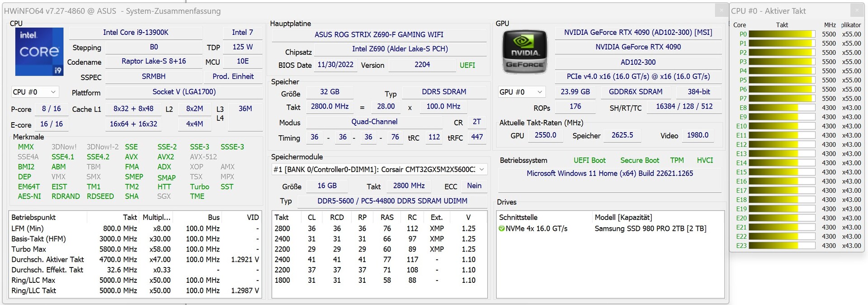868x305 pixels.
Task: Click the HVCI status label
Action: [705, 160]
